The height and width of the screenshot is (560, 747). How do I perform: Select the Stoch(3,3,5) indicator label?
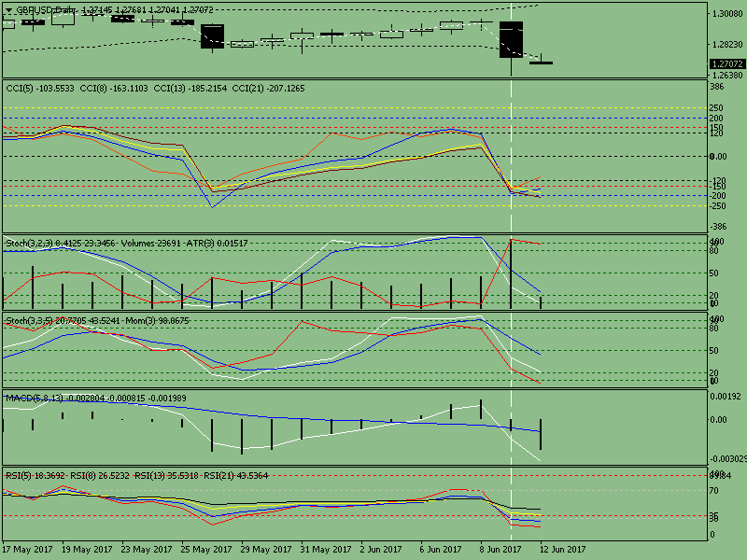(x=63, y=321)
